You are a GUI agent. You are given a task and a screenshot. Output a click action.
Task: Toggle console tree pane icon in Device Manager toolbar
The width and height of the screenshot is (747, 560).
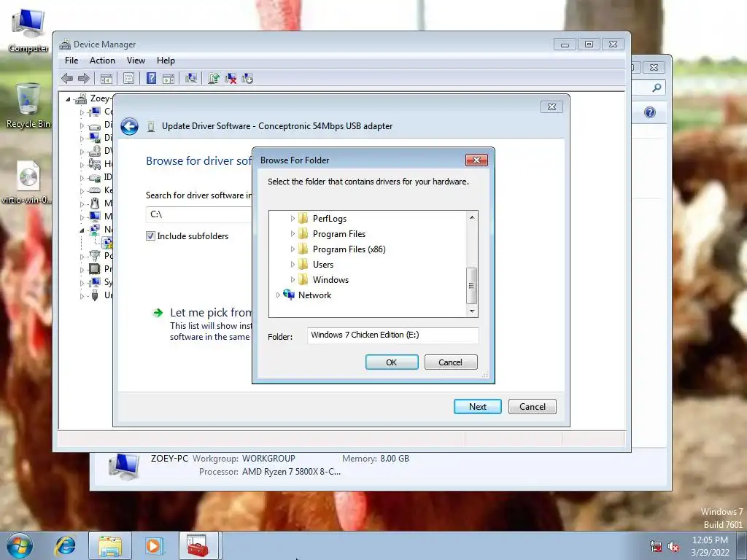(107, 79)
